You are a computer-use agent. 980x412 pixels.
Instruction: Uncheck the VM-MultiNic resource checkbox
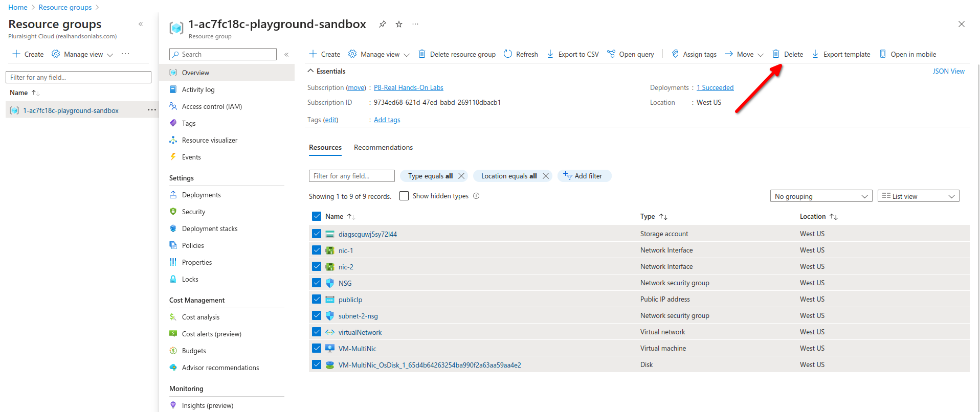pyautogui.click(x=317, y=348)
